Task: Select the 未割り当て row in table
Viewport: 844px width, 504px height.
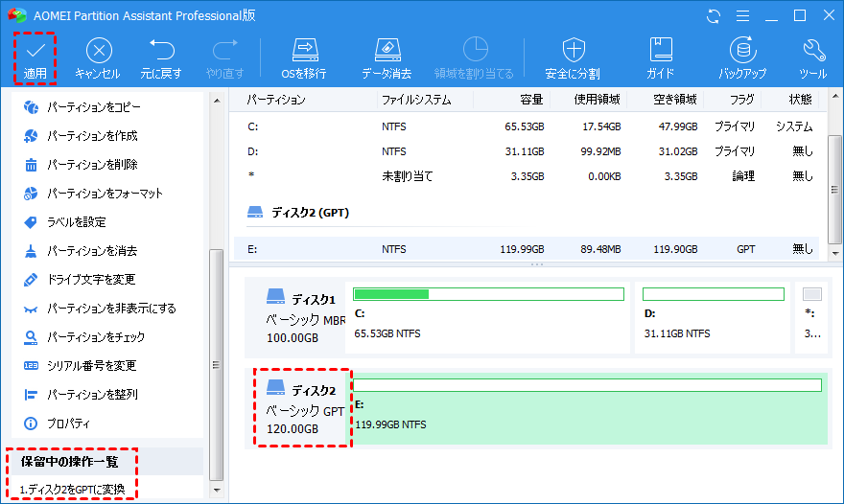Action: click(x=527, y=176)
